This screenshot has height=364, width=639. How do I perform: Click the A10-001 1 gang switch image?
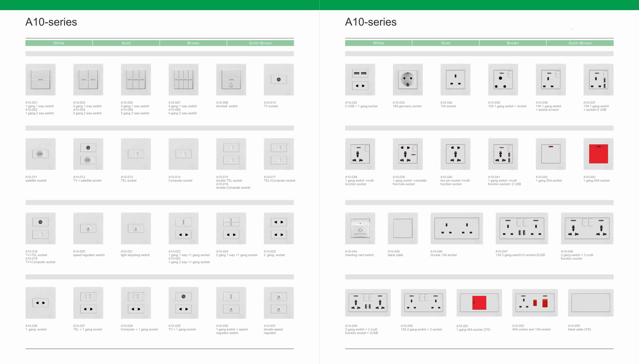[41, 79]
